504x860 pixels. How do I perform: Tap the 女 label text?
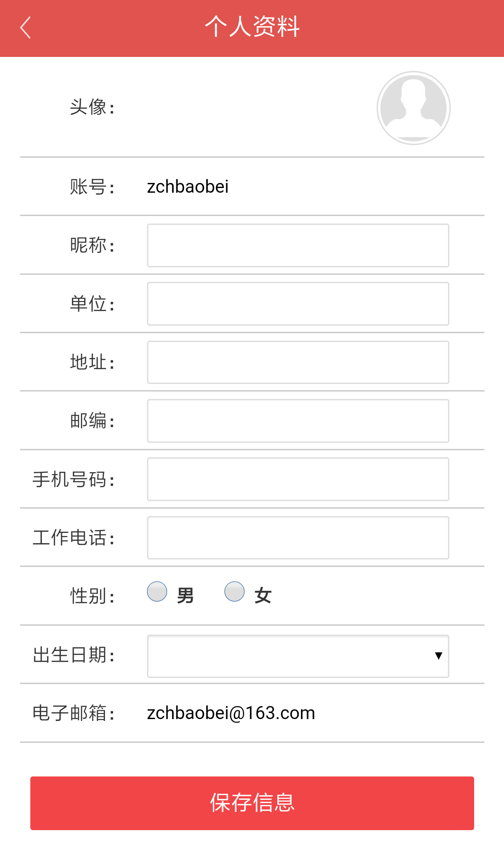(x=263, y=596)
